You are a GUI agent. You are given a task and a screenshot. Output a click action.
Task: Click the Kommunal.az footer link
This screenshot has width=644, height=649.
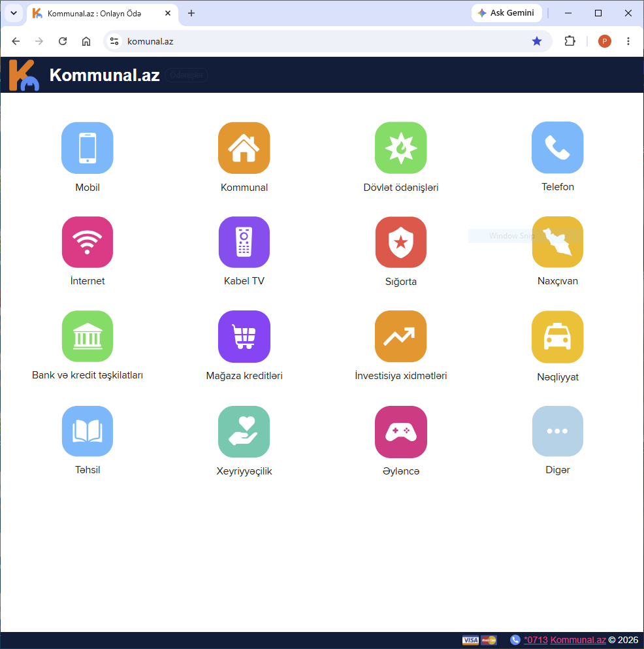coord(578,640)
